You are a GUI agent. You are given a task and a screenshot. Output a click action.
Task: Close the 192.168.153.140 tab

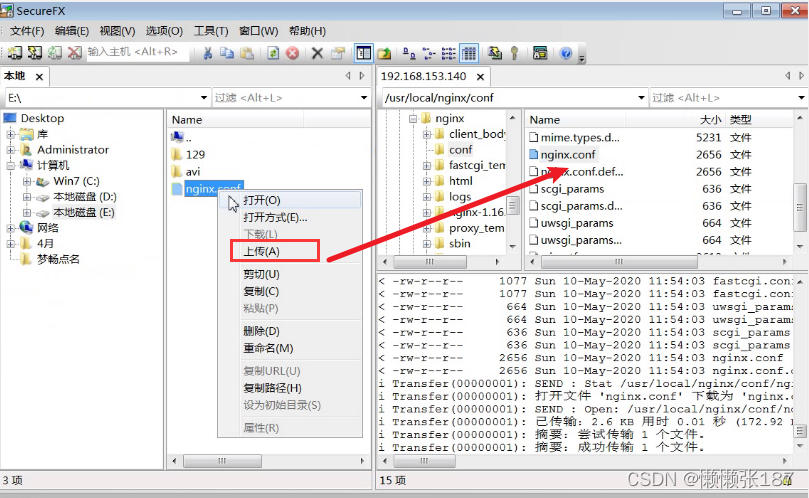point(480,77)
